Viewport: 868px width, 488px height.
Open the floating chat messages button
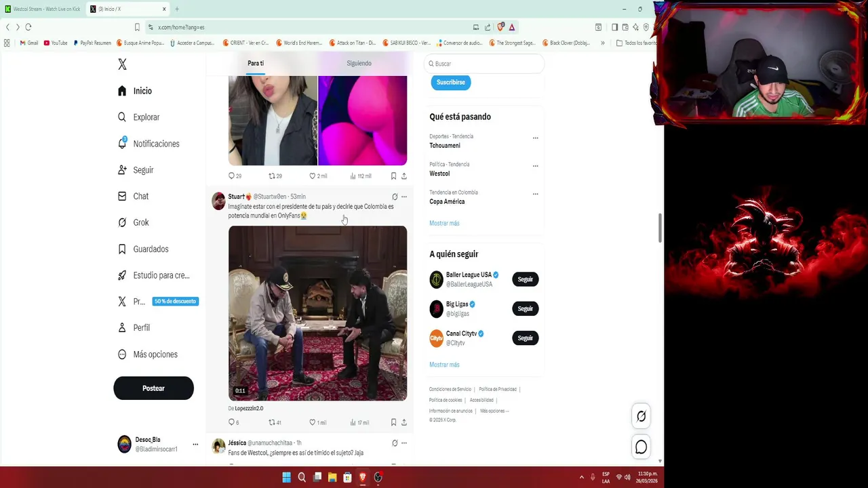pyautogui.click(x=641, y=447)
